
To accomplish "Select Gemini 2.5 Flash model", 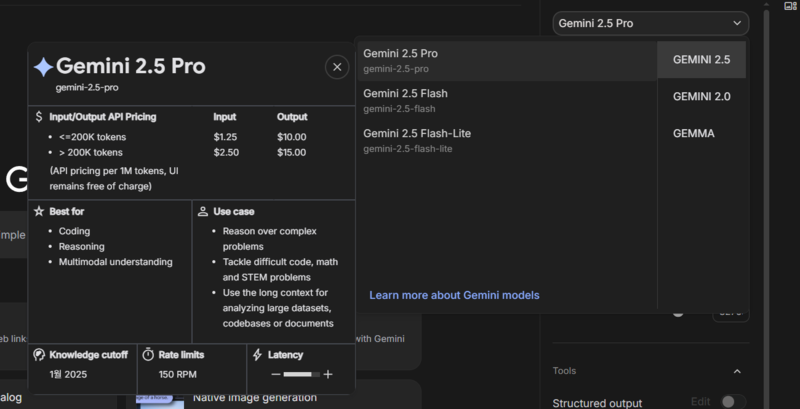I will tap(507, 100).
